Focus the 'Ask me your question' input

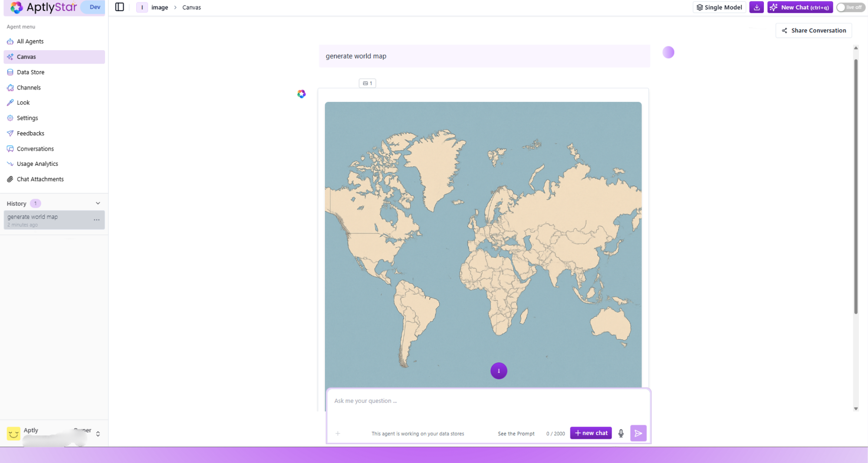[x=488, y=401]
